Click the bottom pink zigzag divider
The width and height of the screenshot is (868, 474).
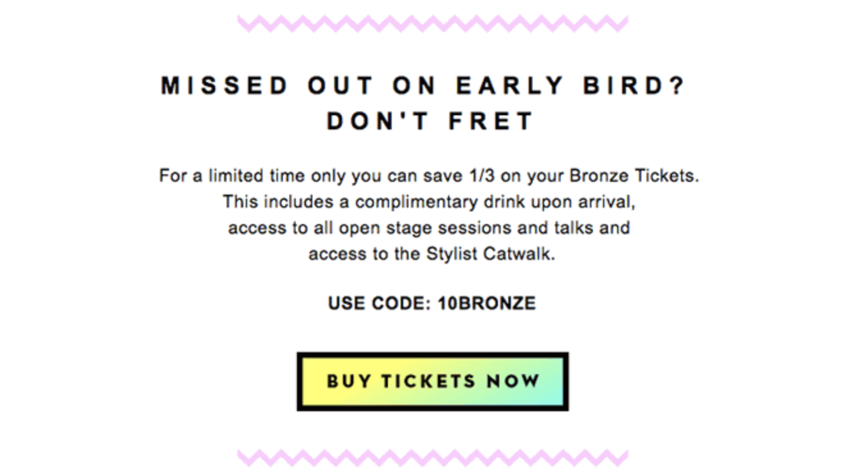click(433, 457)
